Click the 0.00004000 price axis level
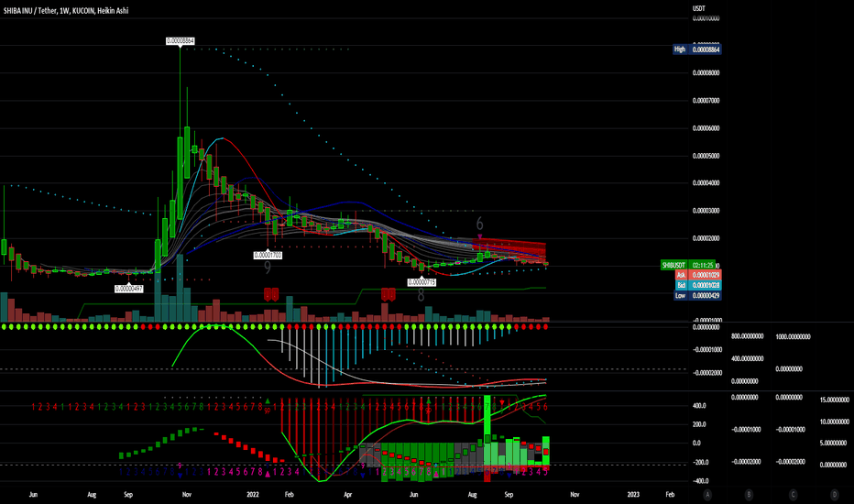 pyautogui.click(x=706, y=183)
